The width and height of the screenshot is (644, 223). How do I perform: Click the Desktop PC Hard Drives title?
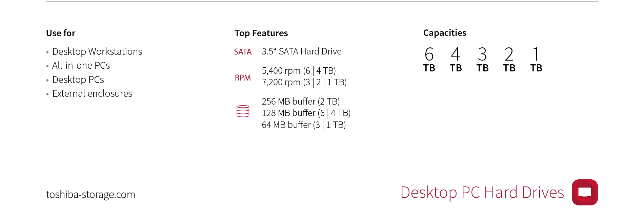pyautogui.click(x=482, y=193)
